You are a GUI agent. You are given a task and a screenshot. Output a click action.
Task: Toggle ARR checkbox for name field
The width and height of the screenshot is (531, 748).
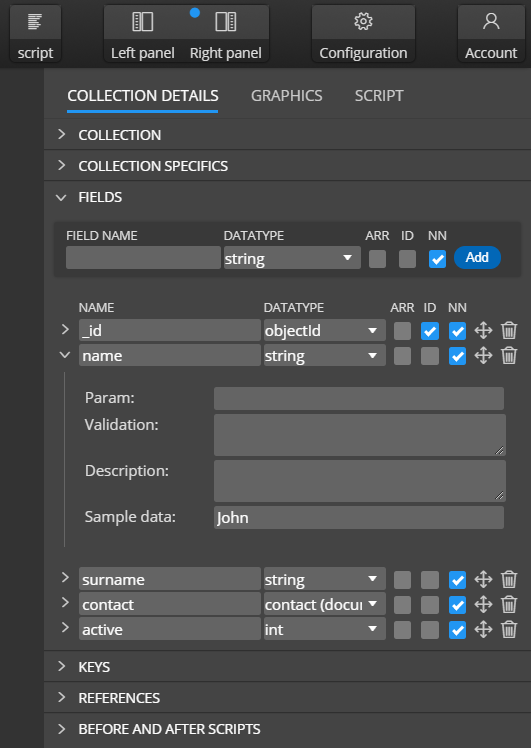click(x=403, y=356)
